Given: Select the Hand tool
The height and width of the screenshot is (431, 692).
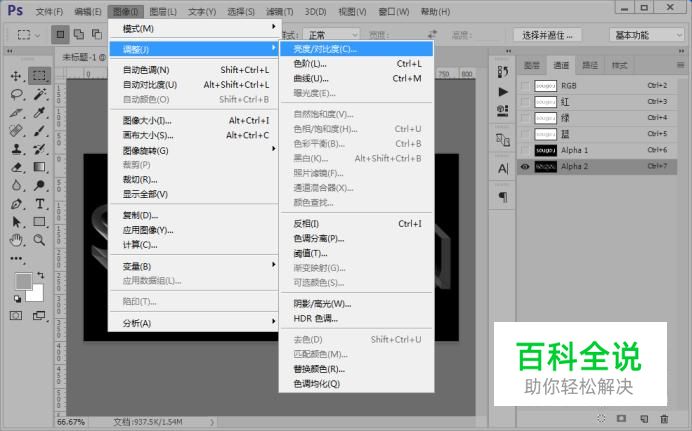Looking at the screenshot, I should click(16, 240).
